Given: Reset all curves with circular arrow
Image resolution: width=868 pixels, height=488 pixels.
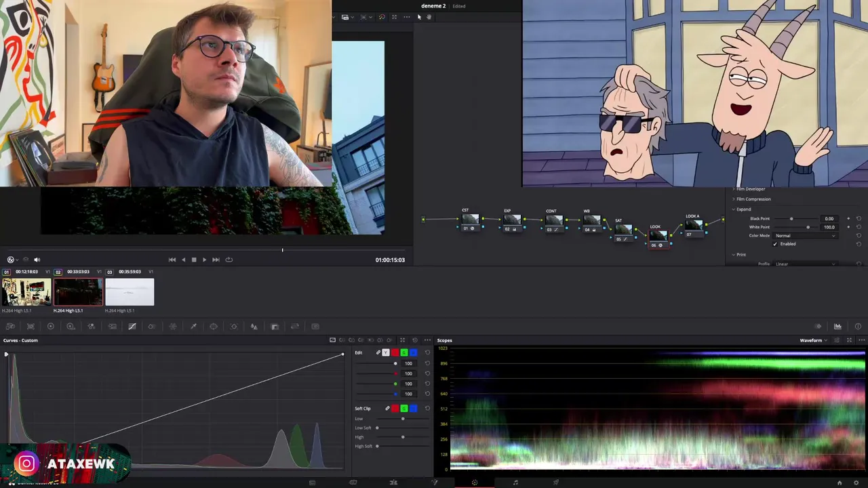Looking at the screenshot, I should (415, 340).
